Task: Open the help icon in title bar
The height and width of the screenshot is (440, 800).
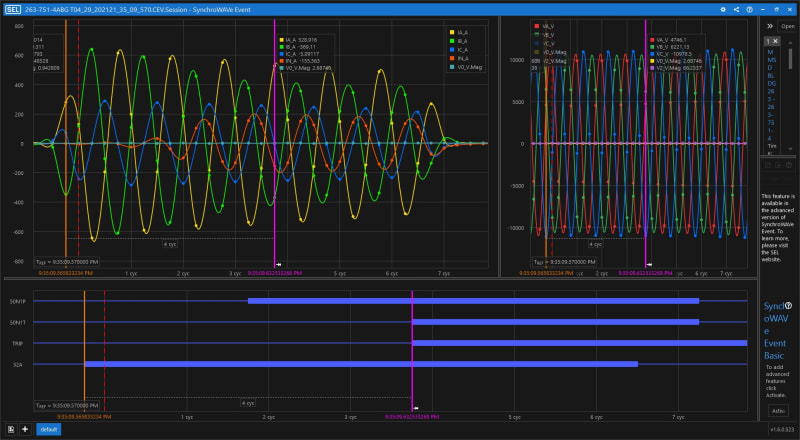Action: tap(749, 10)
